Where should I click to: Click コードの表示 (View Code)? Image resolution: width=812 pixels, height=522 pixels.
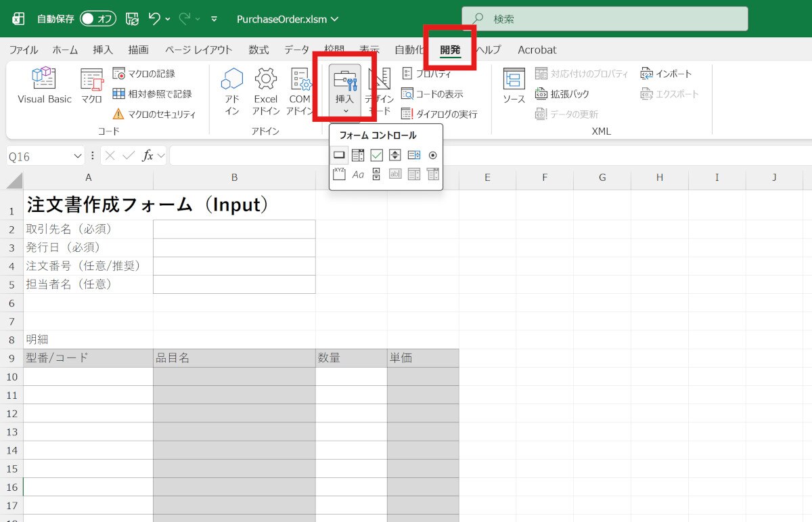432,94
